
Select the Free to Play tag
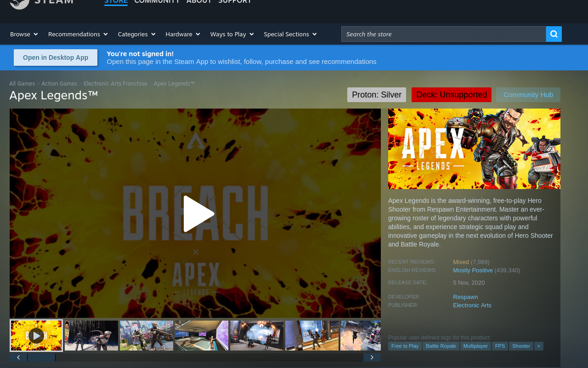(405, 346)
